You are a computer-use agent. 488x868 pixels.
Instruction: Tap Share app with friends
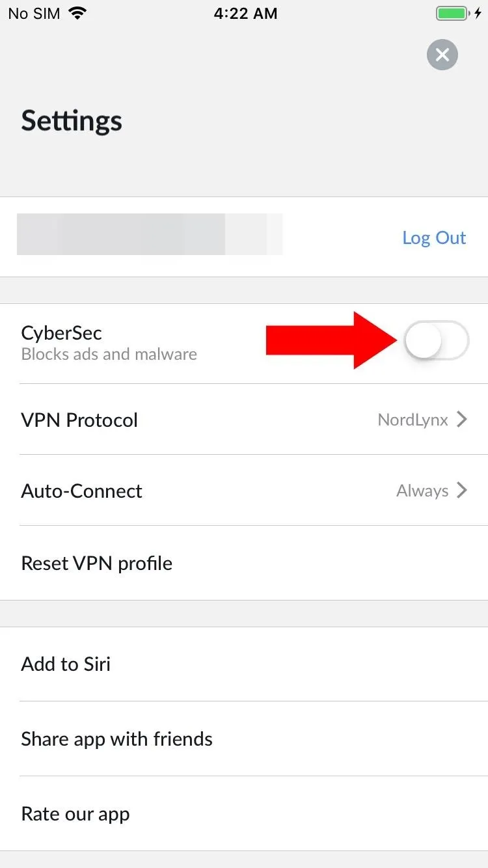point(244,739)
